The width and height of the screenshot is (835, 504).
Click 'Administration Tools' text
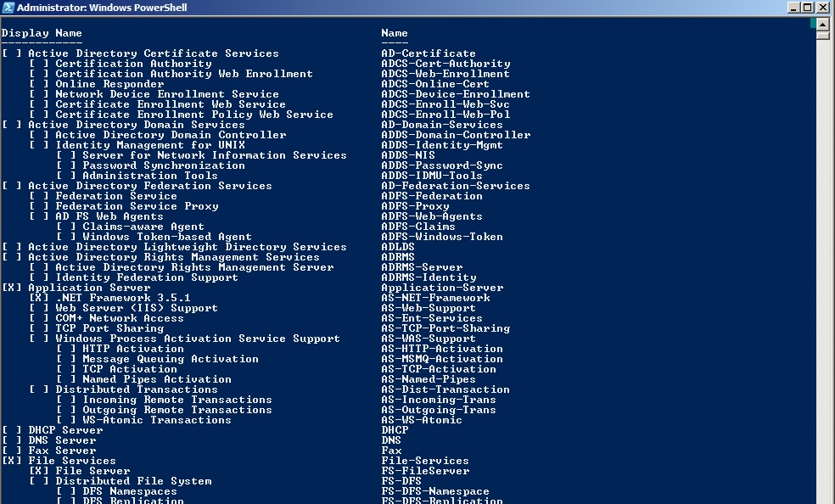click(150, 176)
